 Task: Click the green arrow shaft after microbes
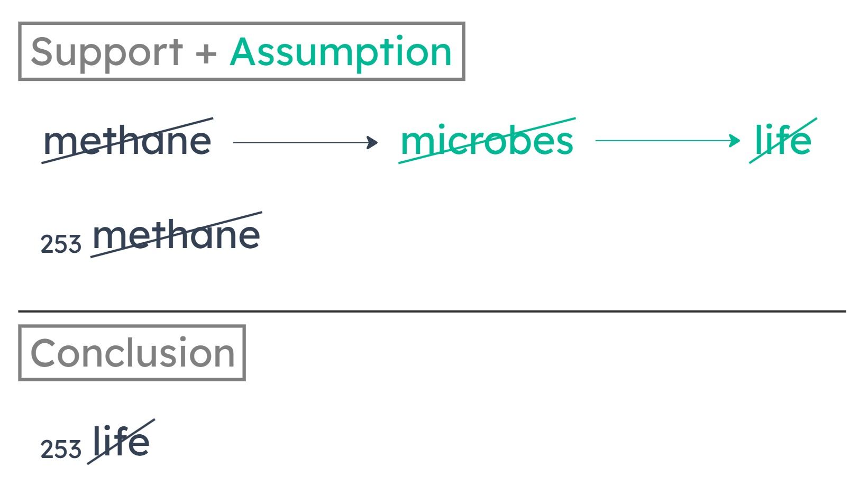(664, 140)
